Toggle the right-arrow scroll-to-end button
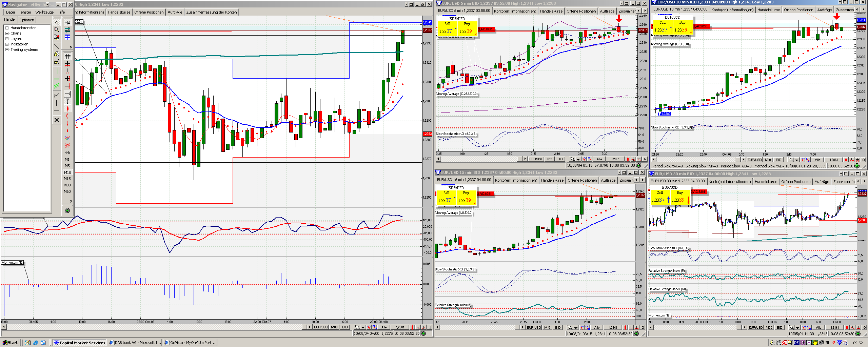Viewport: 868px width, 347px height. coord(67,94)
